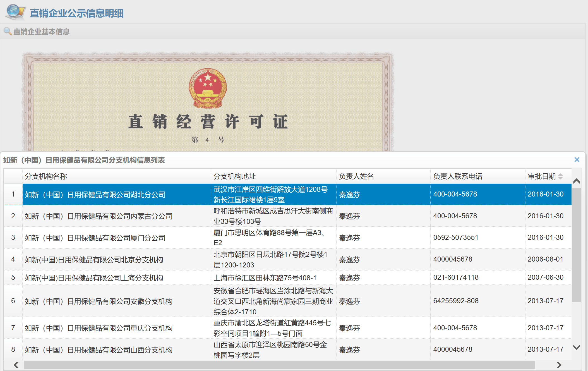The height and width of the screenshot is (371, 588).
Task: Click phone number 0592-5073551
Action: [x=456, y=238]
